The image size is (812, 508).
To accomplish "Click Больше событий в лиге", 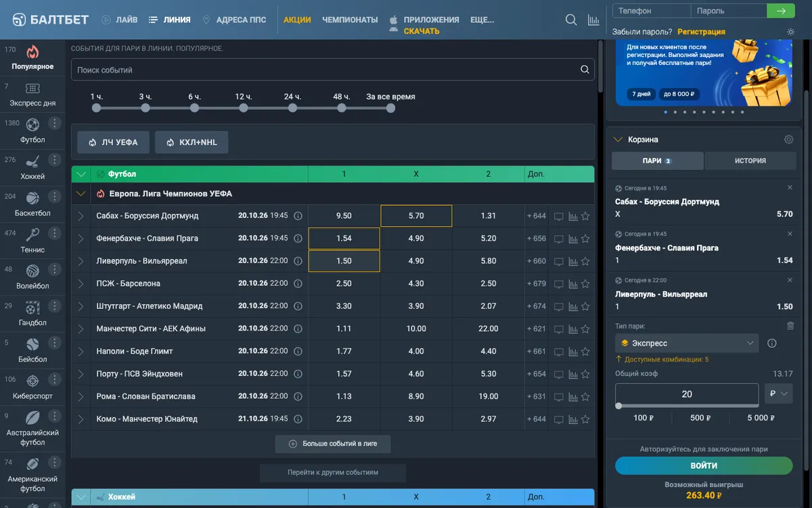I will coord(333,444).
